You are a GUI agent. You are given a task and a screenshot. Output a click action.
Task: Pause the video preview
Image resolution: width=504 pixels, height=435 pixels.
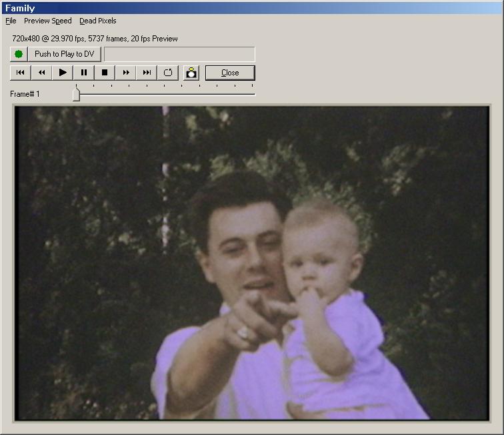(x=83, y=73)
